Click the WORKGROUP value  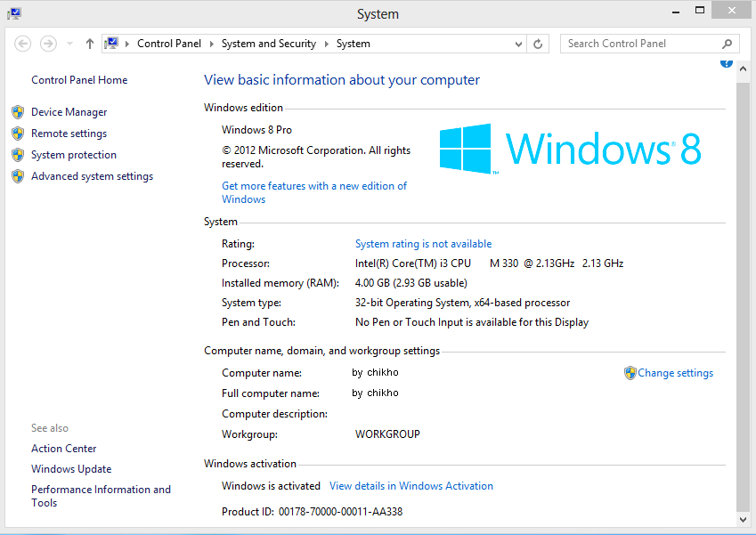tap(387, 434)
